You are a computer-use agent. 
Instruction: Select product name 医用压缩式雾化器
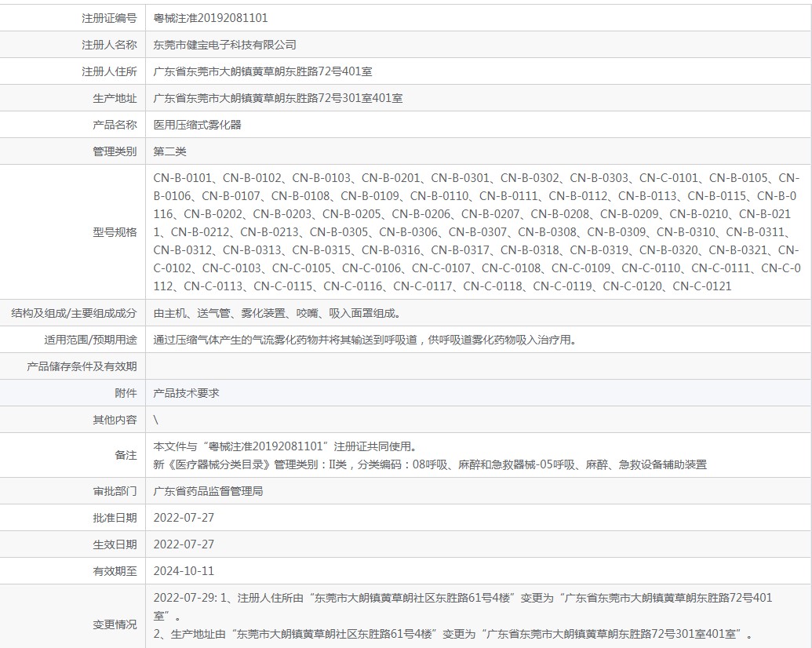[x=197, y=125]
